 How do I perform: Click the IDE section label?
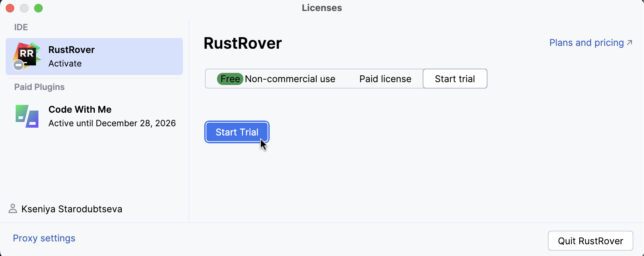[21, 27]
